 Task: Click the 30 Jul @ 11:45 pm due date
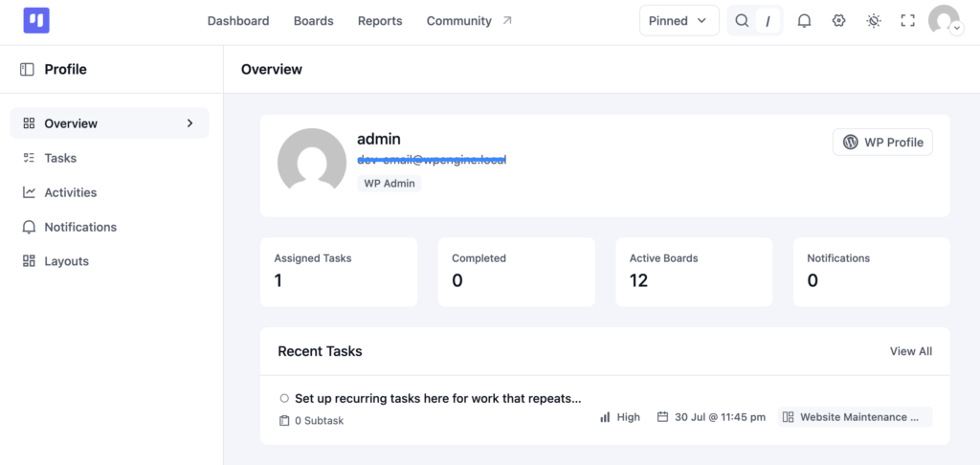point(720,417)
